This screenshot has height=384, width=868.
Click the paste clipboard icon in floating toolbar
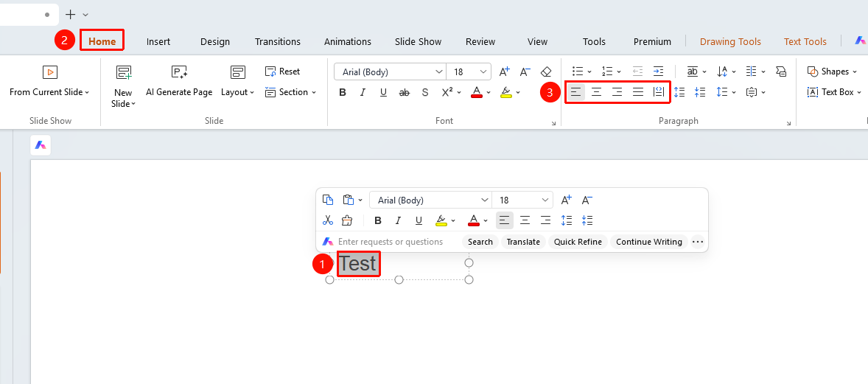pos(348,200)
